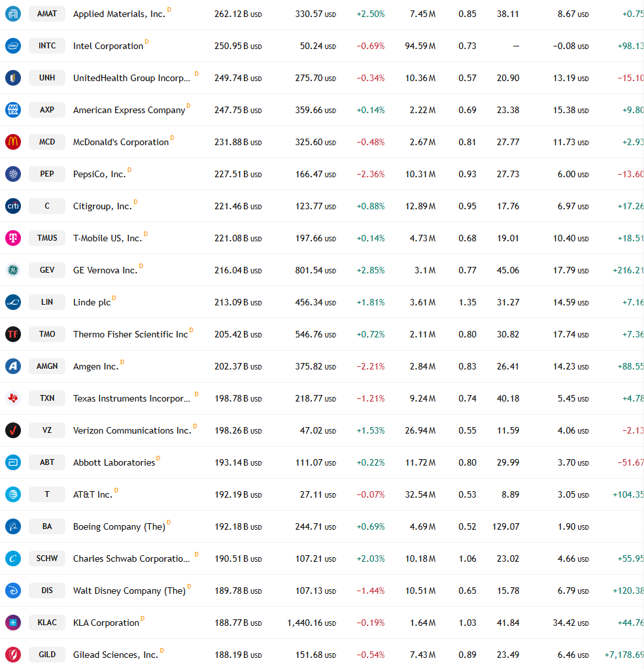This screenshot has width=644, height=669.
Task: Open the Gilead Sciences, Inc. link
Action: tap(116, 655)
